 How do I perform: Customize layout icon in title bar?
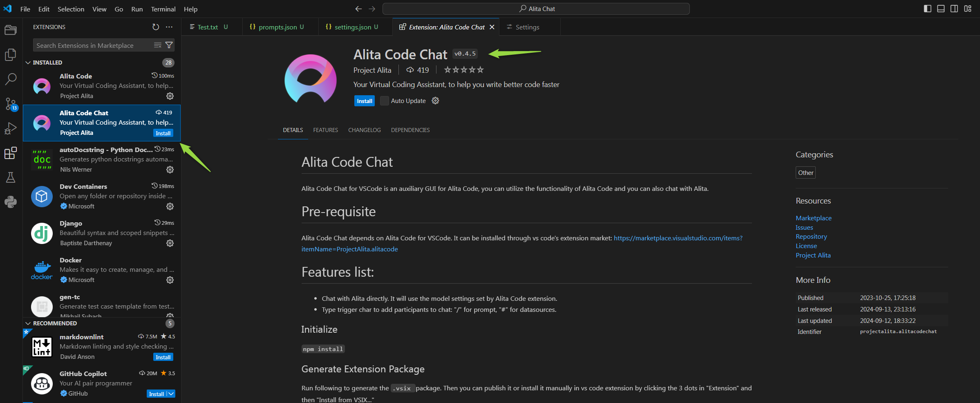[x=968, y=9]
